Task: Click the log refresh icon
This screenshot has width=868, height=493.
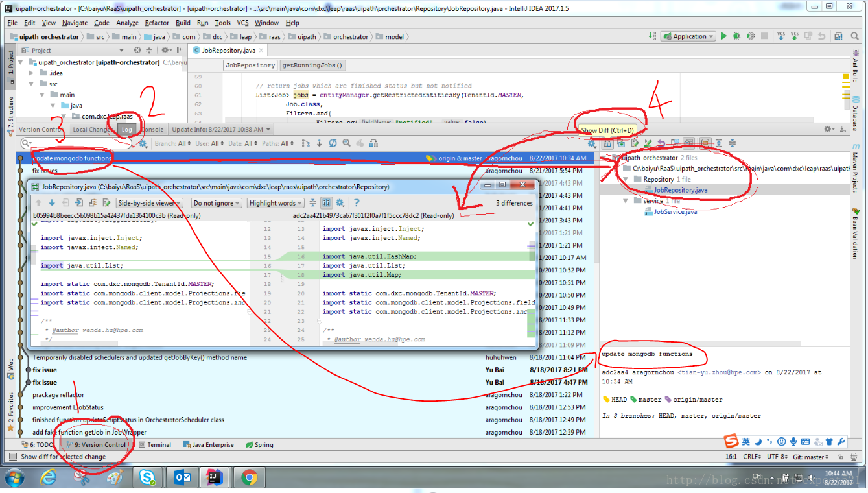Action: (x=333, y=143)
